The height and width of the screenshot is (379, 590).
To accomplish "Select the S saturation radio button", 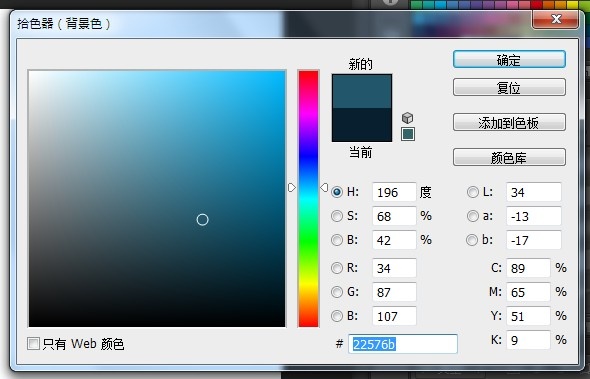I will [x=337, y=216].
